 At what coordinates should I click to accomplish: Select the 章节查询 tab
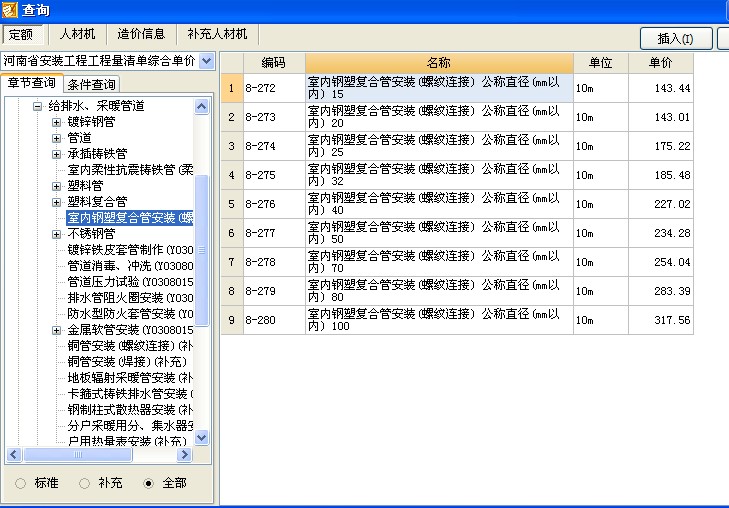pos(31,83)
